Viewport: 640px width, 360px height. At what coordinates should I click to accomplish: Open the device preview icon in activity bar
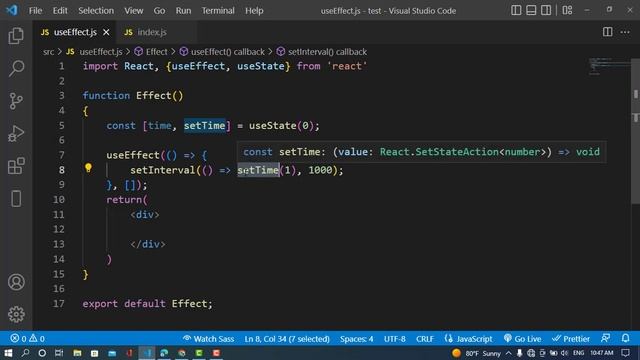click(16, 199)
